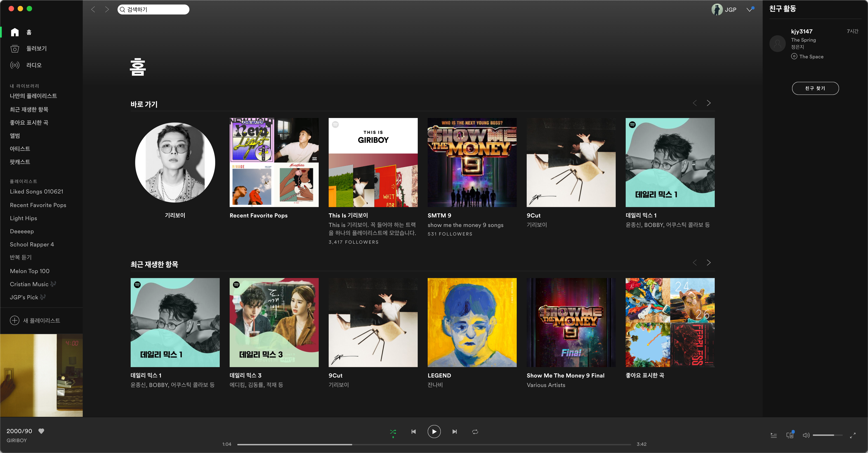
Task: Enter full screen with the expand icon
Action: click(x=852, y=435)
